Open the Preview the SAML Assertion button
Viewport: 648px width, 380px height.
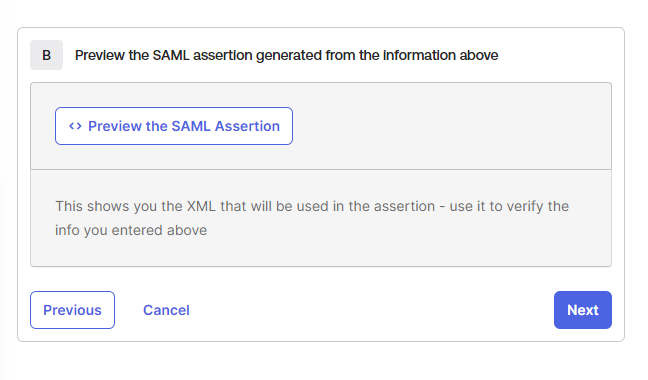point(174,126)
